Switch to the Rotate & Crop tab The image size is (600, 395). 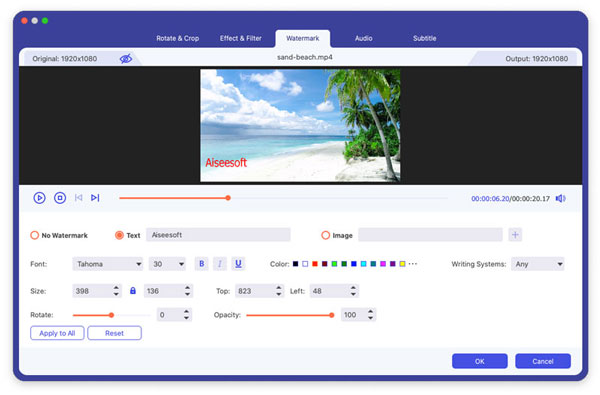click(178, 38)
